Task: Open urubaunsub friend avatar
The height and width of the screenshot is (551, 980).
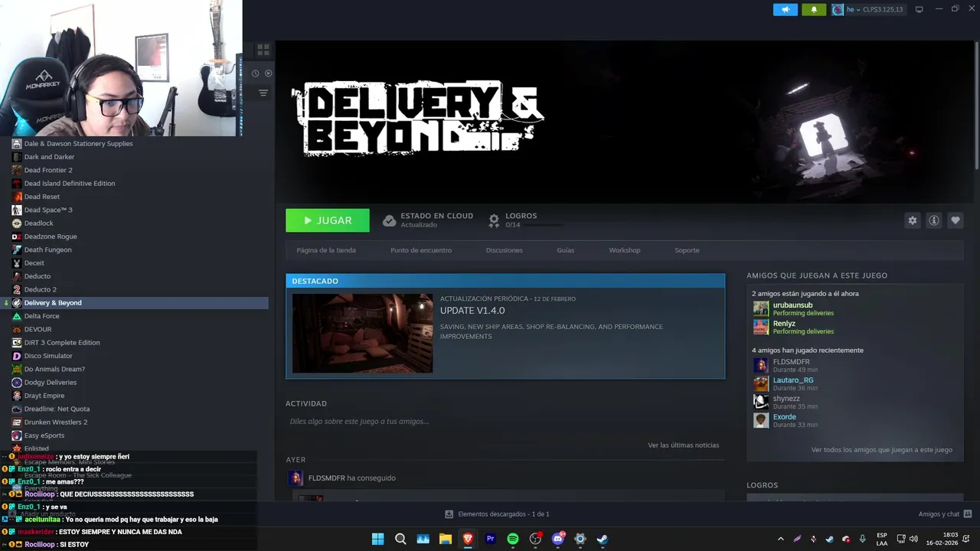Action: coord(761,308)
